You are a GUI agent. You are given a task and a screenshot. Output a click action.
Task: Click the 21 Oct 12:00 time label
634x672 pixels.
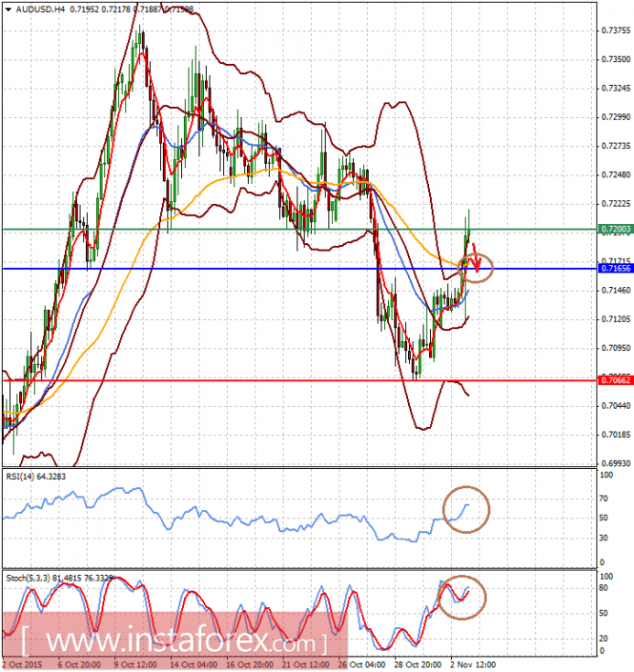(x=306, y=664)
